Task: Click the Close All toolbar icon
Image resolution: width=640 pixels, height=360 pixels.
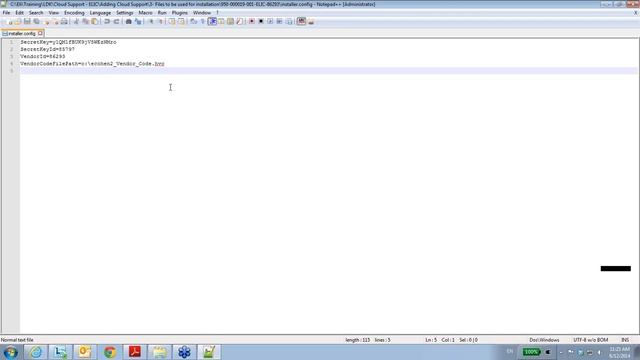Action: click(x=56, y=21)
